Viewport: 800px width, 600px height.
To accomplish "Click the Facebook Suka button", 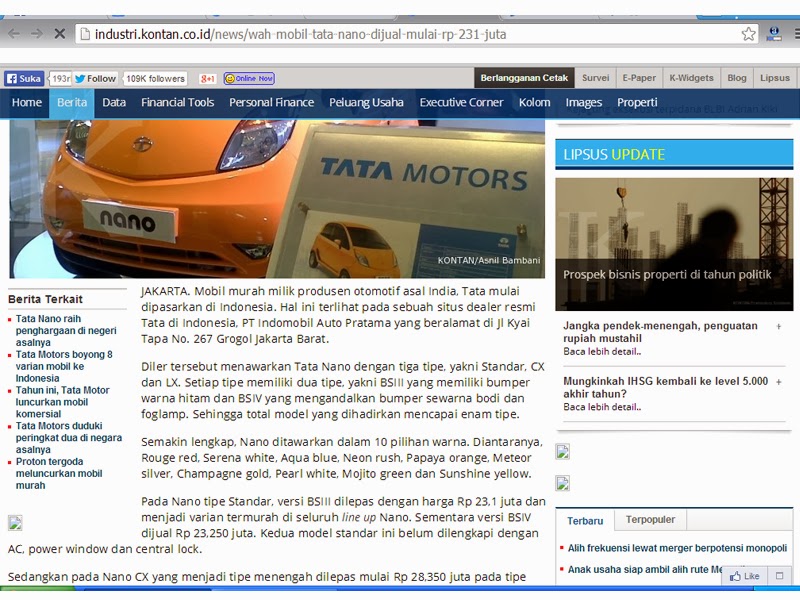I will click(x=24, y=79).
